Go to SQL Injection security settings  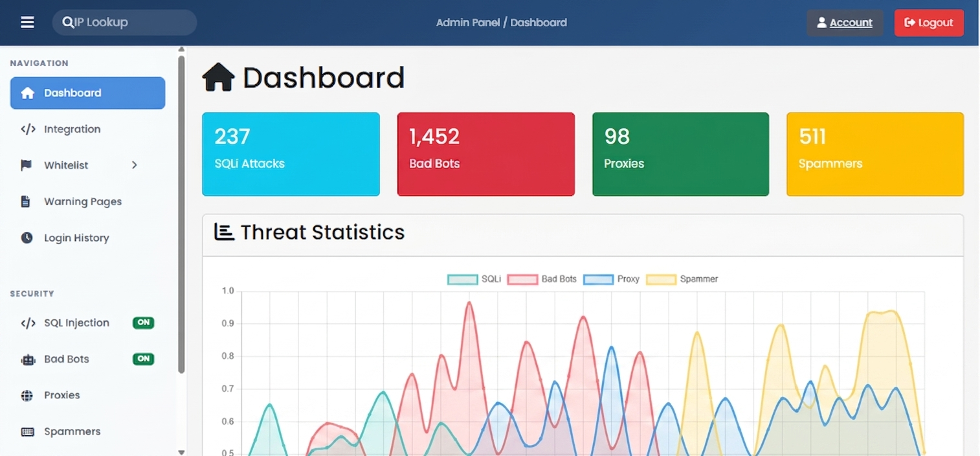[x=87, y=323]
